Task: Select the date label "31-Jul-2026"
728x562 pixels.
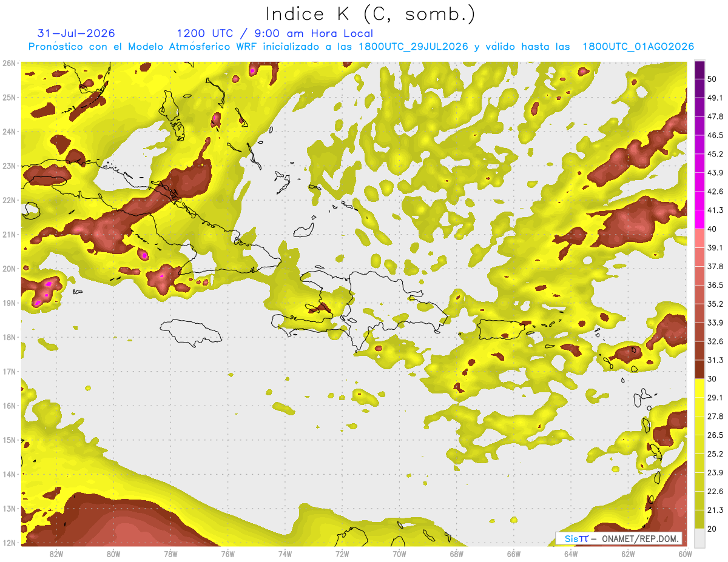Action: (x=76, y=33)
